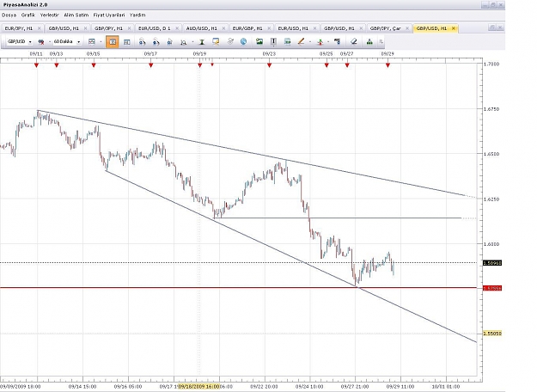Viewport: 537px width, 392px height.
Task: Click the red triangle marker under 09/11
Action: pos(37,65)
